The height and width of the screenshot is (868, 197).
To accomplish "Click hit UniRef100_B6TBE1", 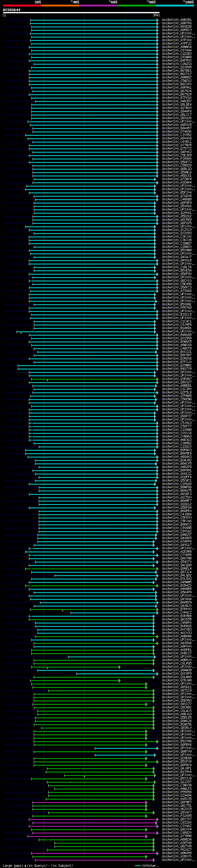I will [177, 71].
